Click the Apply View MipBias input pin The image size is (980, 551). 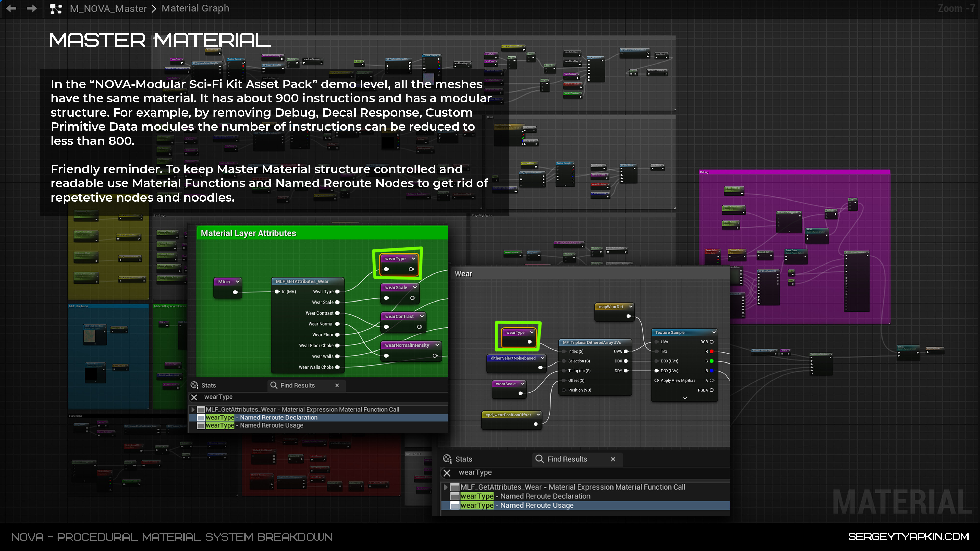point(657,380)
